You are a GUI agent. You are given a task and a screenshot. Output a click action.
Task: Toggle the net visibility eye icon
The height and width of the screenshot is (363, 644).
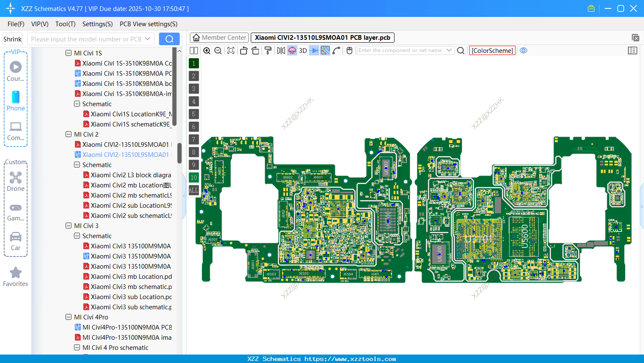523,50
